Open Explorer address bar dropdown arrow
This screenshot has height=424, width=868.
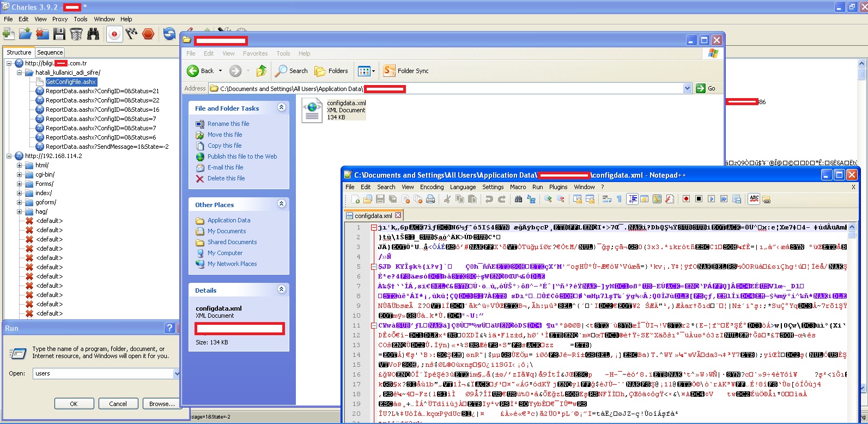click(687, 88)
